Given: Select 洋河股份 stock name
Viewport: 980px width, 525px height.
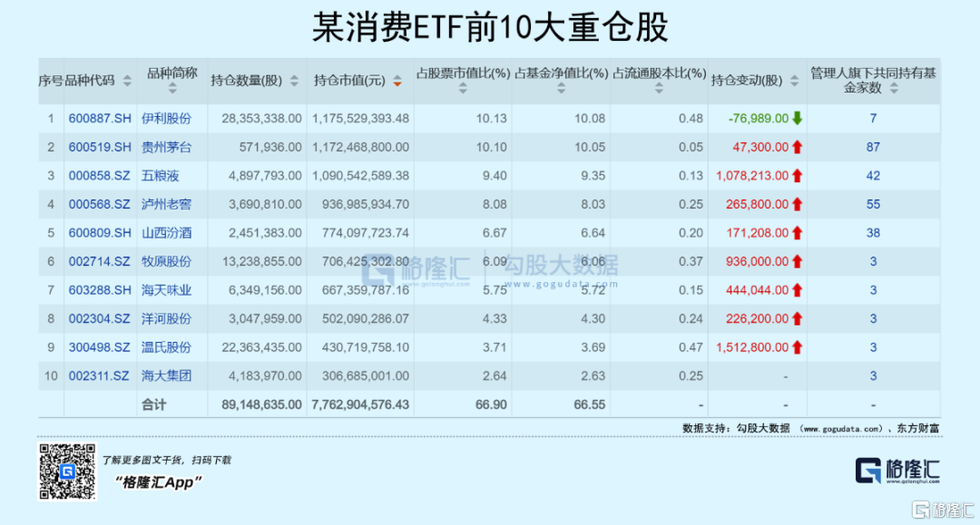Looking at the screenshot, I should 166,319.
